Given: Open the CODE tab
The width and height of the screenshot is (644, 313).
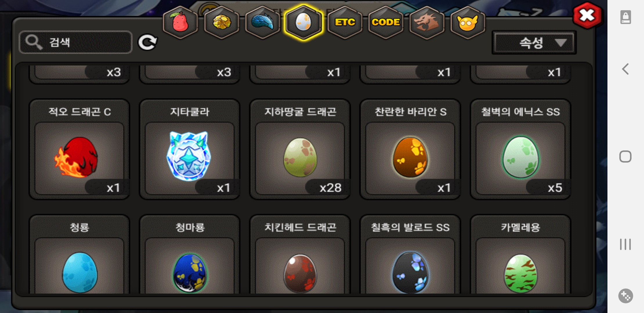Looking at the screenshot, I should pyautogui.click(x=386, y=22).
